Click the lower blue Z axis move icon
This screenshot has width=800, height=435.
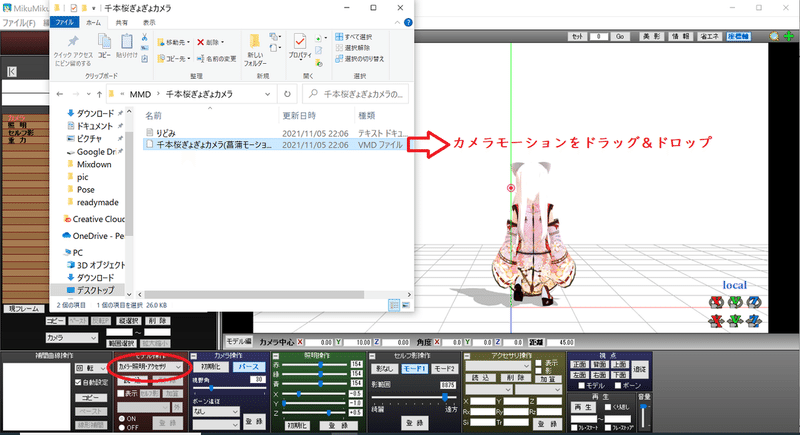pyautogui.click(x=754, y=321)
